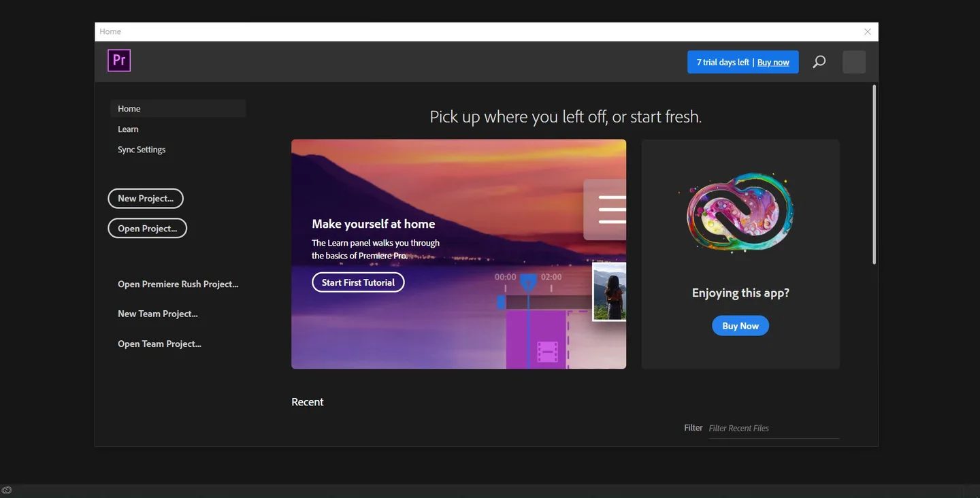Open the Learn section
This screenshot has width=980, height=498.
coord(128,129)
